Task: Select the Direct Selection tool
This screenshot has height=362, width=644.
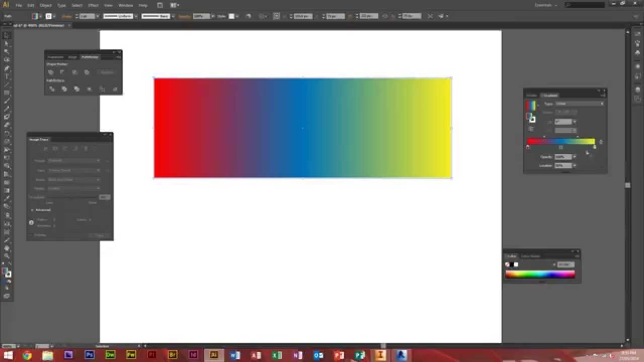Action: (7, 44)
